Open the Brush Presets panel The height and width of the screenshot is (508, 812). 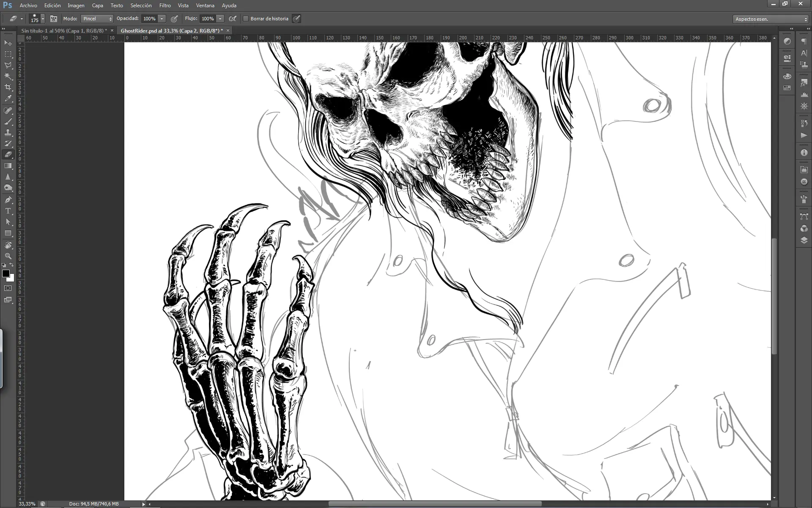coord(804,199)
